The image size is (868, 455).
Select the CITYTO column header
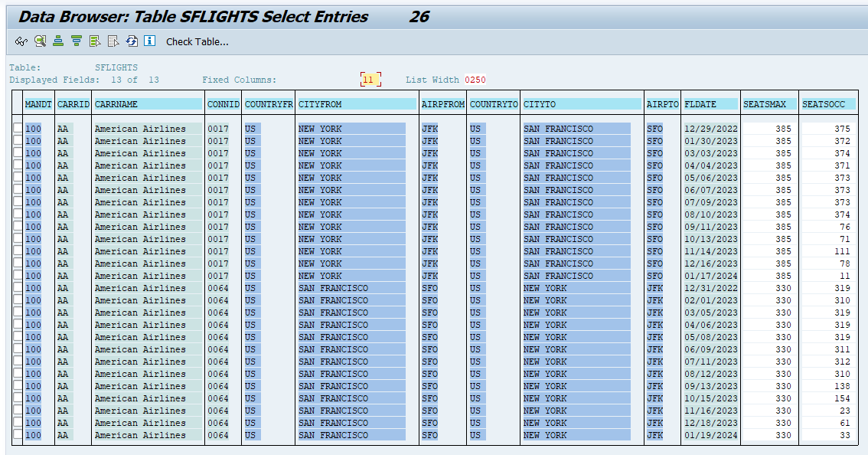[x=582, y=104]
